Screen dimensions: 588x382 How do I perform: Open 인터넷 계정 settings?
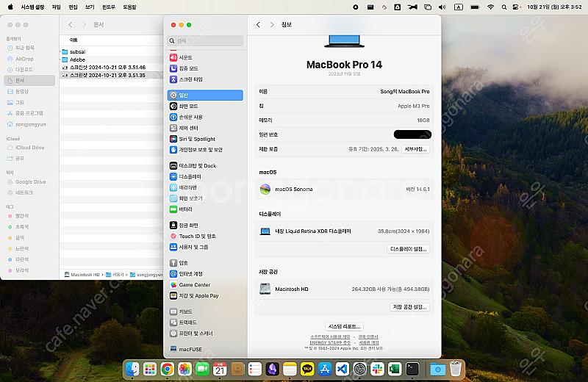186,274
